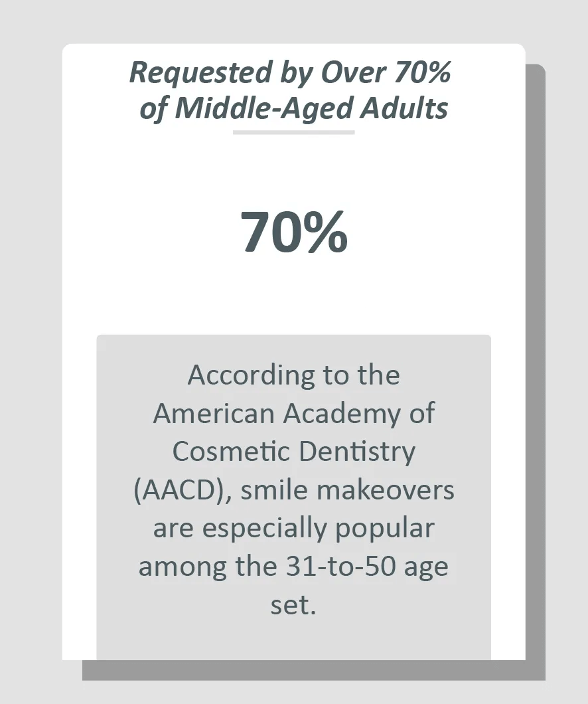Click the word "popular" in the description

385,529
